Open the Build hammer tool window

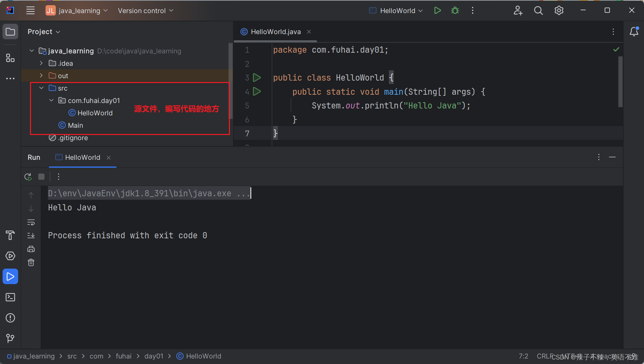coord(10,235)
